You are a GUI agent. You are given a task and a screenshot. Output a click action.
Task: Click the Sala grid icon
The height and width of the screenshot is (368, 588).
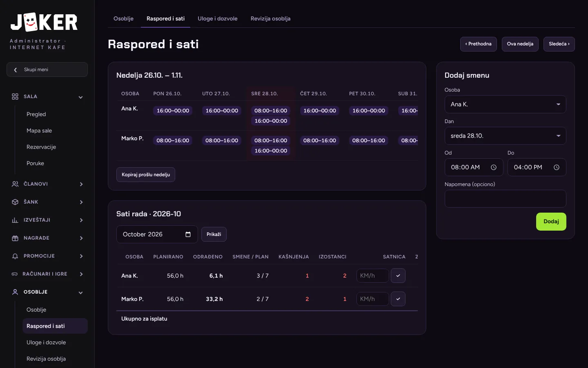pos(15,96)
